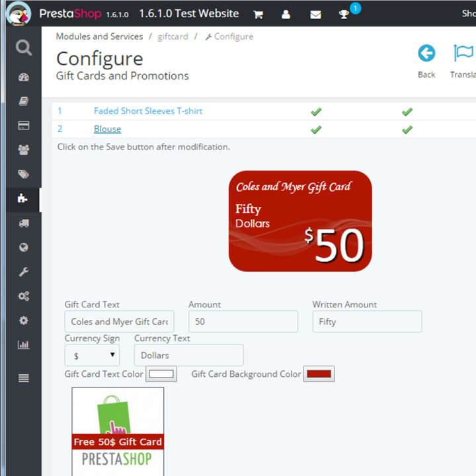The width and height of the screenshot is (476, 476).
Task: Open the Customers group icon in sidebar
Action: coord(24,149)
